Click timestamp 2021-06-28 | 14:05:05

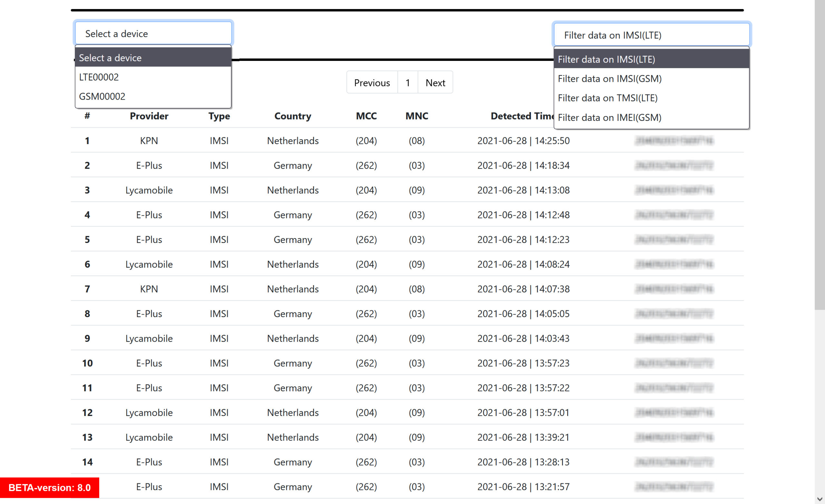tap(523, 314)
